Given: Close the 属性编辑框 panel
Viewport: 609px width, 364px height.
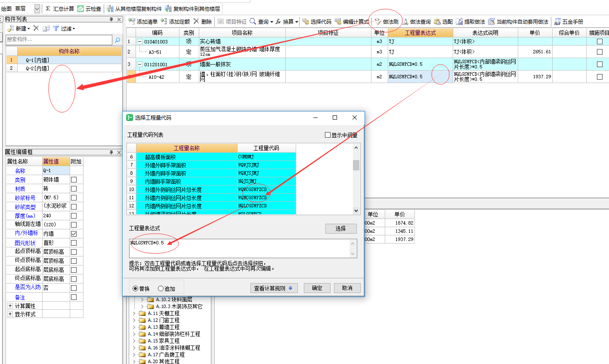Looking at the screenshot, I should [119, 152].
